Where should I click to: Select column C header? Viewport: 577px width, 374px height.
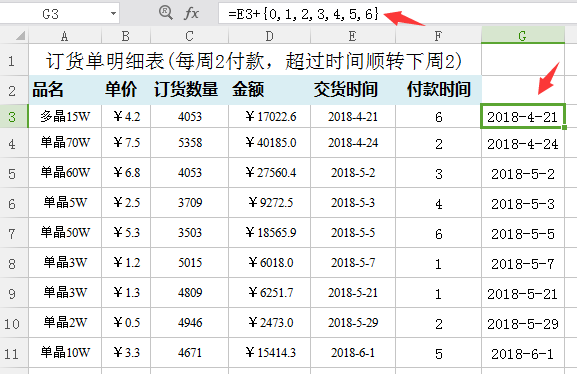pyautogui.click(x=190, y=36)
